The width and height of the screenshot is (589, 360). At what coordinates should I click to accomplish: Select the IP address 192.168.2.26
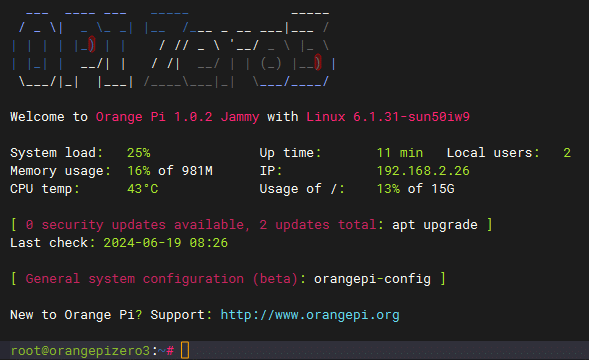[423, 171]
